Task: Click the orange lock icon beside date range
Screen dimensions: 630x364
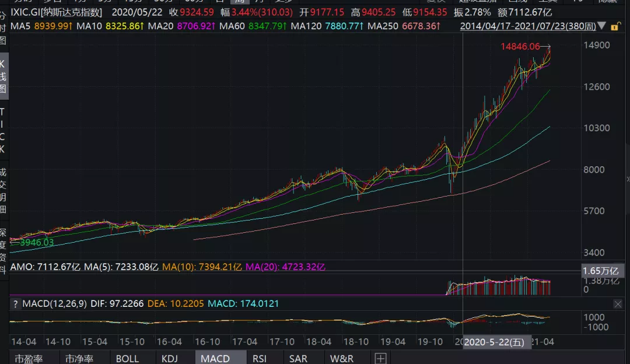Action: pos(614,27)
